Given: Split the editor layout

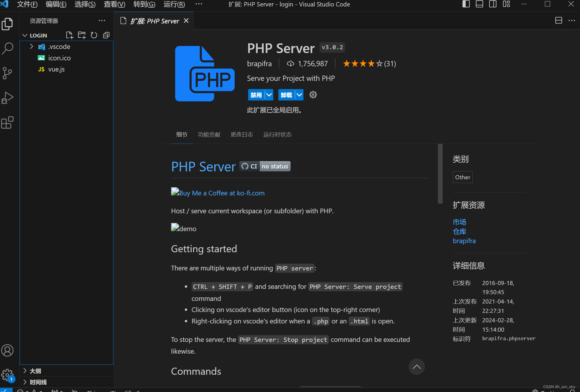Looking at the screenshot, I should (559, 21).
